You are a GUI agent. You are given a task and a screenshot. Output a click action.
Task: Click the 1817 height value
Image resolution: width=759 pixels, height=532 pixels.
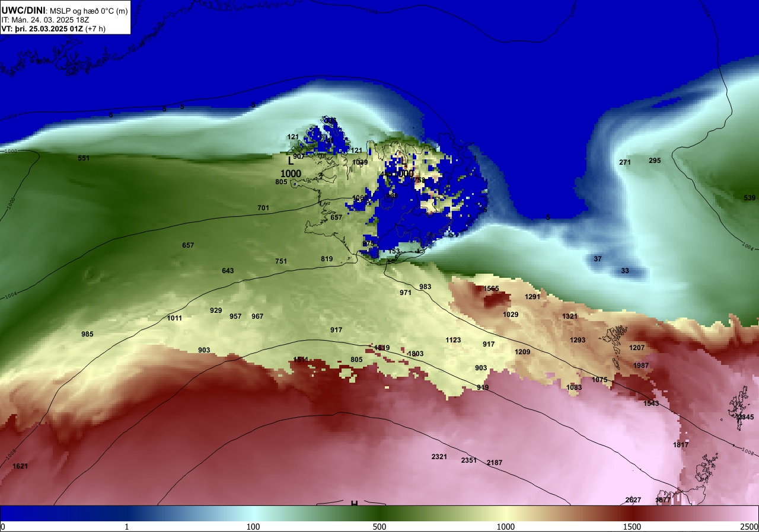pyautogui.click(x=681, y=445)
